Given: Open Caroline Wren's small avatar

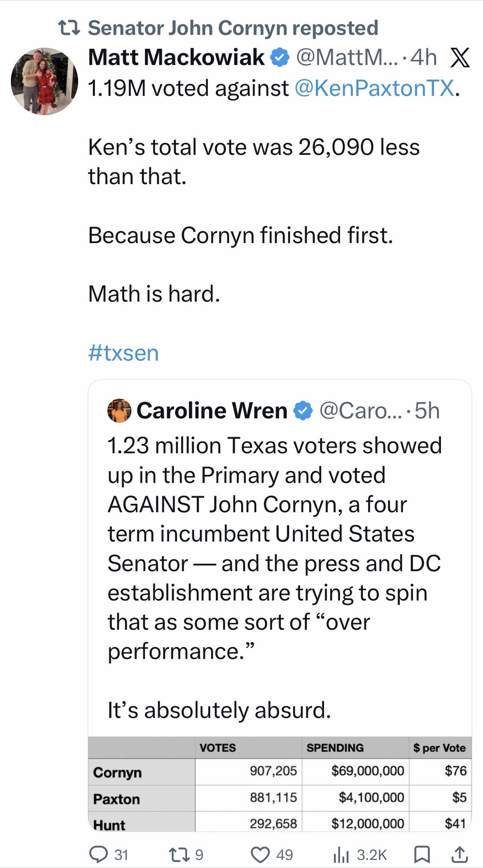Looking at the screenshot, I should (x=119, y=411).
